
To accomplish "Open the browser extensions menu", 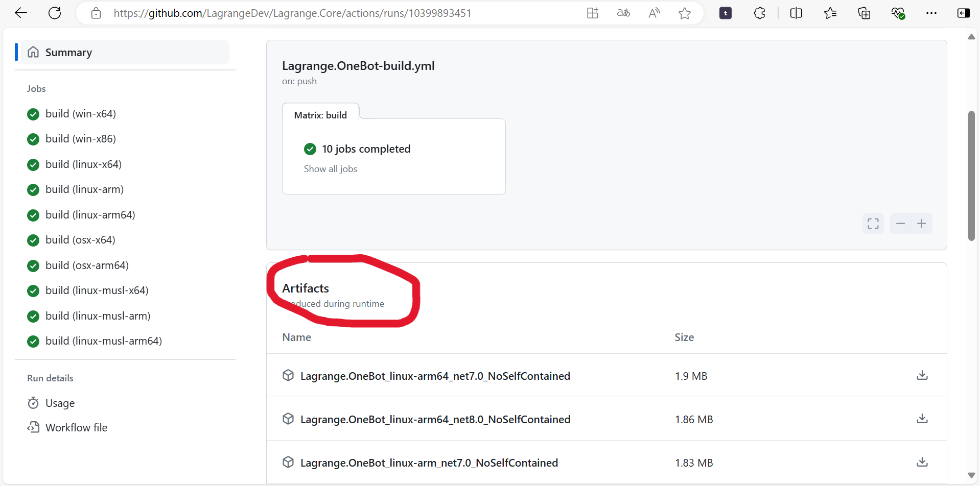I will point(759,13).
